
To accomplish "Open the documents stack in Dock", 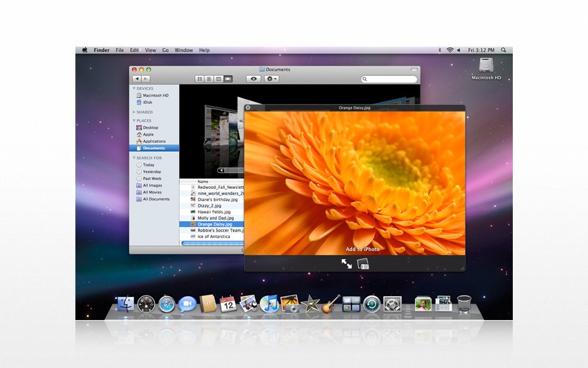I will click(443, 304).
